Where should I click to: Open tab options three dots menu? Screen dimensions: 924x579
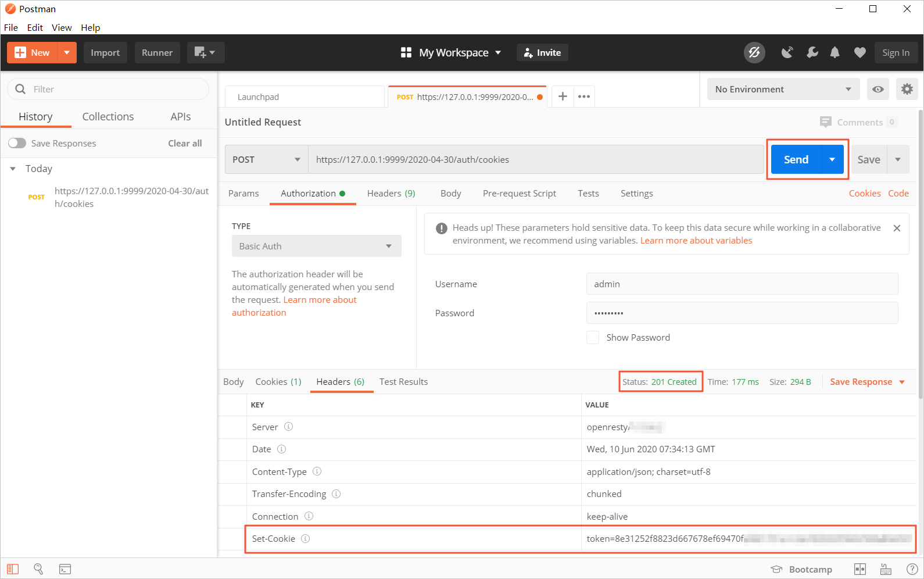point(584,96)
